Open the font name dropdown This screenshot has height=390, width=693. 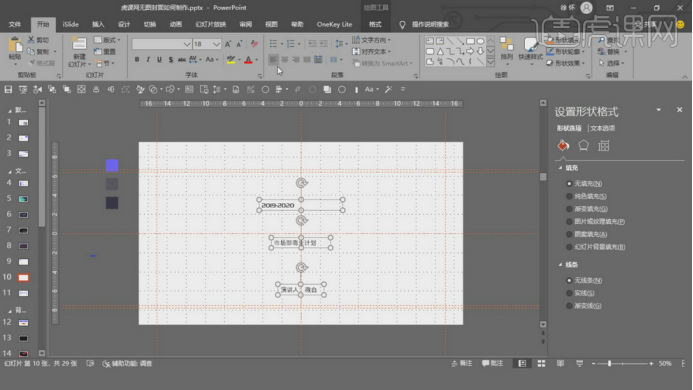coord(187,44)
